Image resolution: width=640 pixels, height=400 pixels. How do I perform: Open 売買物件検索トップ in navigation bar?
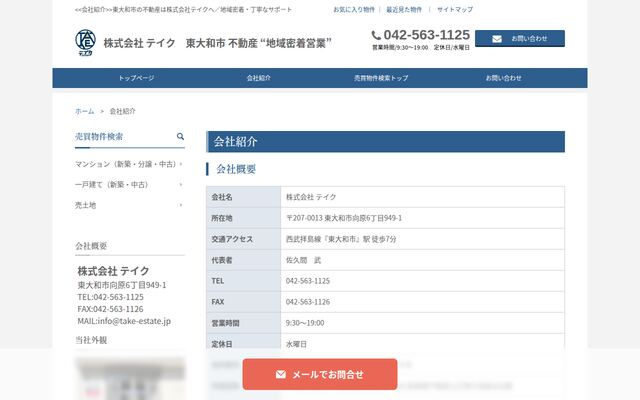coord(381,78)
